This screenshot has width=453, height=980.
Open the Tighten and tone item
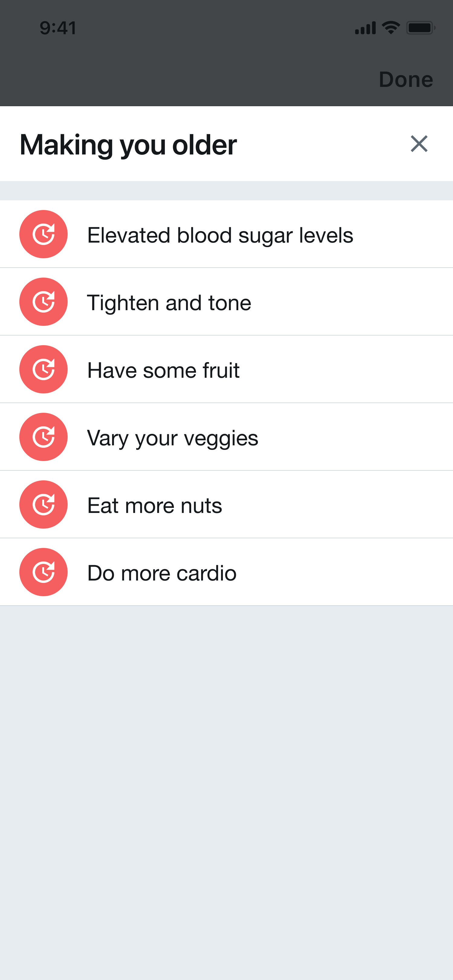[x=169, y=303]
